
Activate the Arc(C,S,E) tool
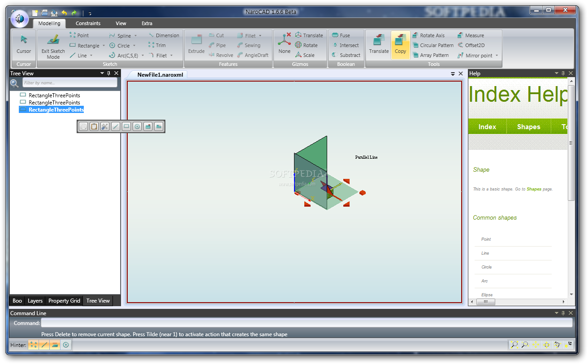pyautogui.click(x=124, y=56)
